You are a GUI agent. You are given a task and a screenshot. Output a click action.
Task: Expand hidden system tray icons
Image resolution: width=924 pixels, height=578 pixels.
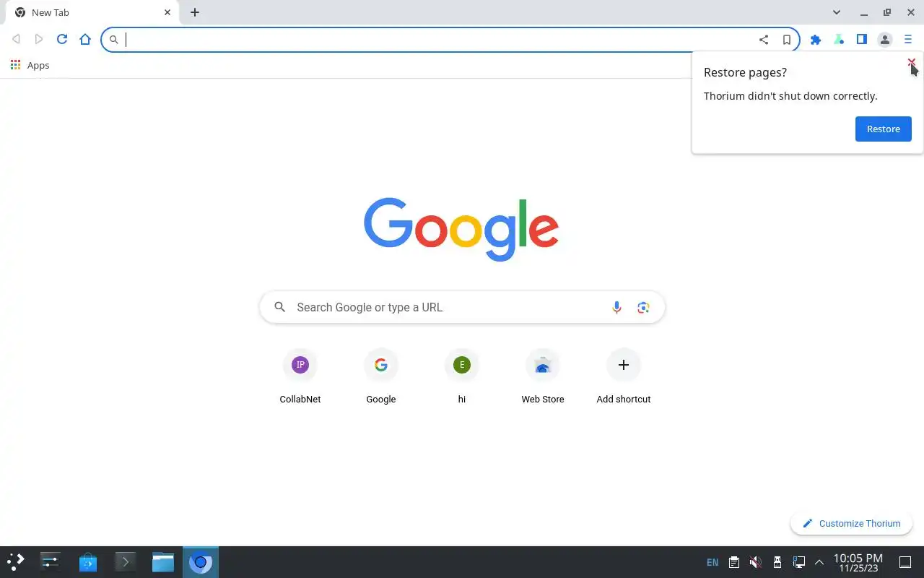[x=819, y=562]
